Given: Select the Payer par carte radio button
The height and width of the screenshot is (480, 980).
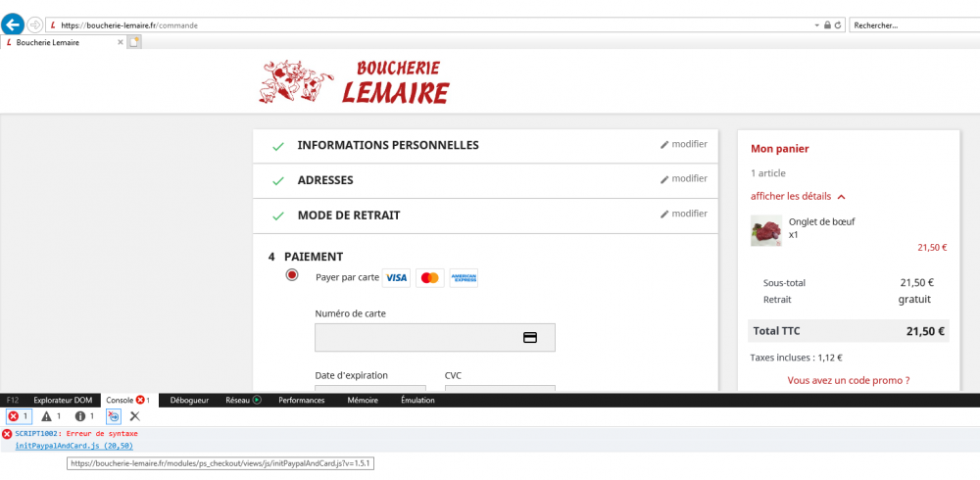Looking at the screenshot, I should 292,275.
